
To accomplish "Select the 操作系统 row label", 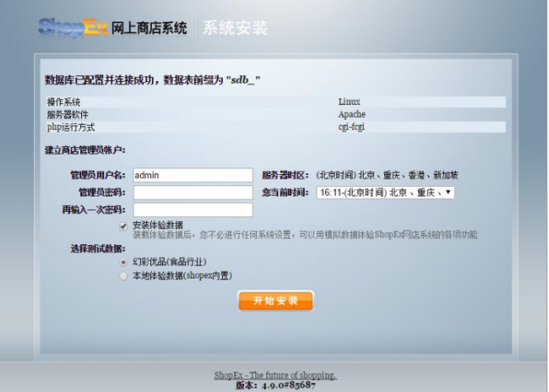I will (70, 102).
